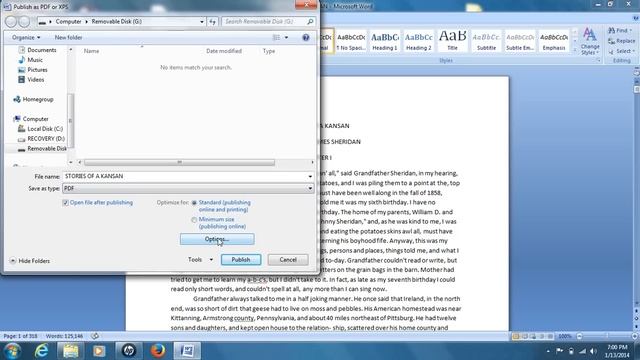Sort by Date modified column header
The height and width of the screenshot is (360, 640).
tap(224, 51)
